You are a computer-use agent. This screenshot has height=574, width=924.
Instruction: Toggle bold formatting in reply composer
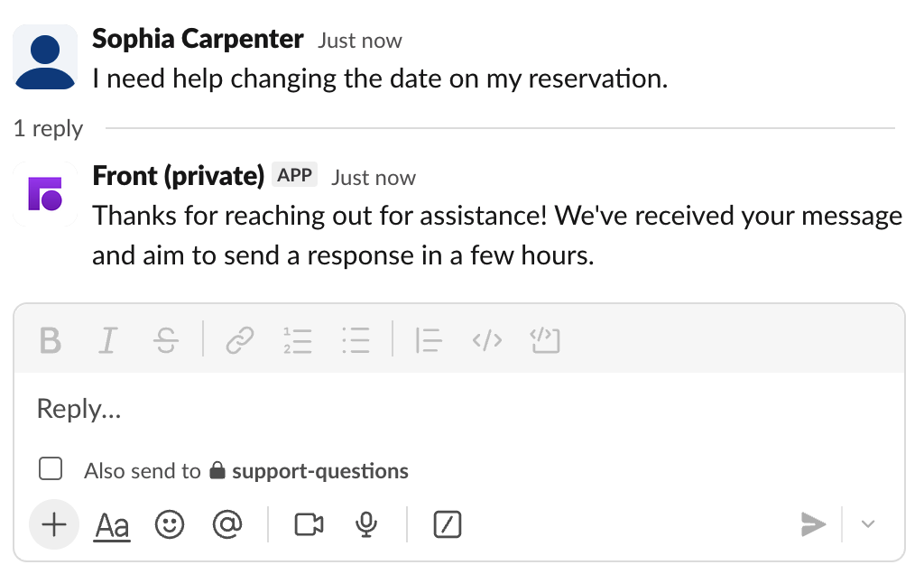pos(51,340)
